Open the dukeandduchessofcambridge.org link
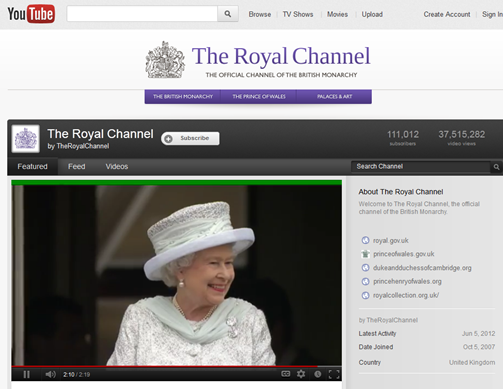This screenshot has height=389, width=503. click(422, 268)
